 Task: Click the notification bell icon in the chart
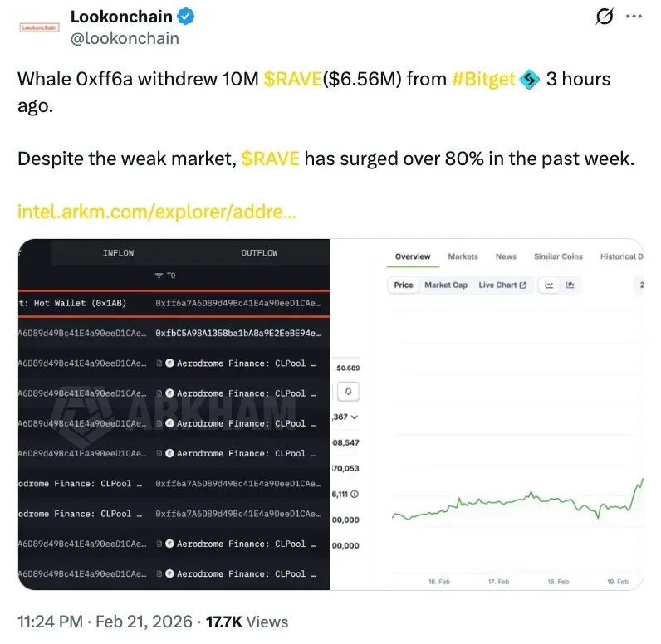[x=349, y=391]
